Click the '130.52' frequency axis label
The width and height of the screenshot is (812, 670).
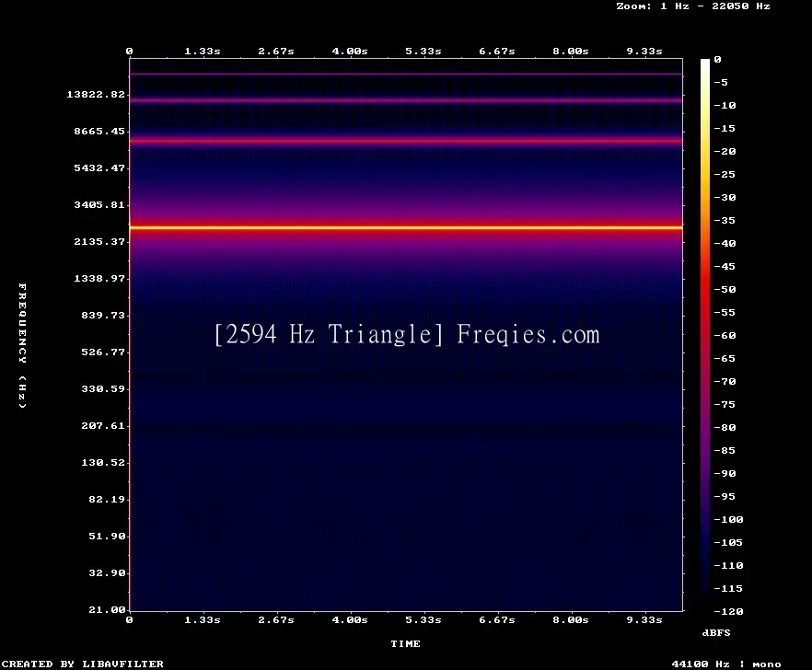[x=103, y=462]
